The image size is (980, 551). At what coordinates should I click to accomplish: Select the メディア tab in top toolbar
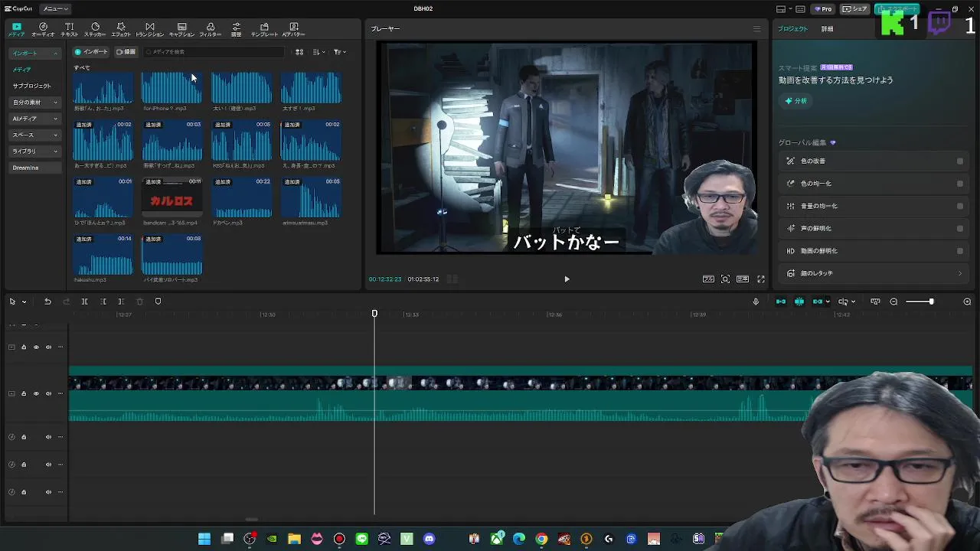(16, 30)
